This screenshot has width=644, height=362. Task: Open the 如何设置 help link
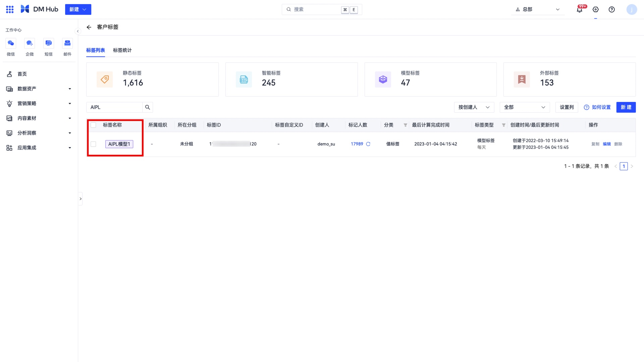click(x=597, y=107)
